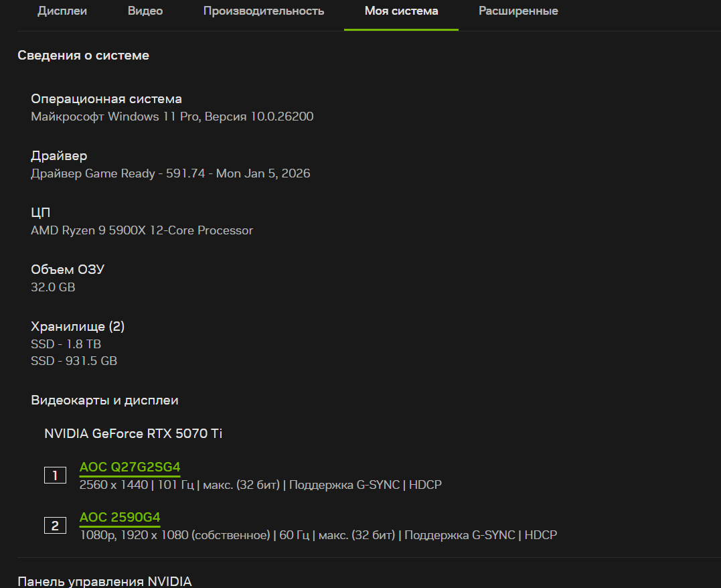Switch to the Видео tab

pos(145,11)
